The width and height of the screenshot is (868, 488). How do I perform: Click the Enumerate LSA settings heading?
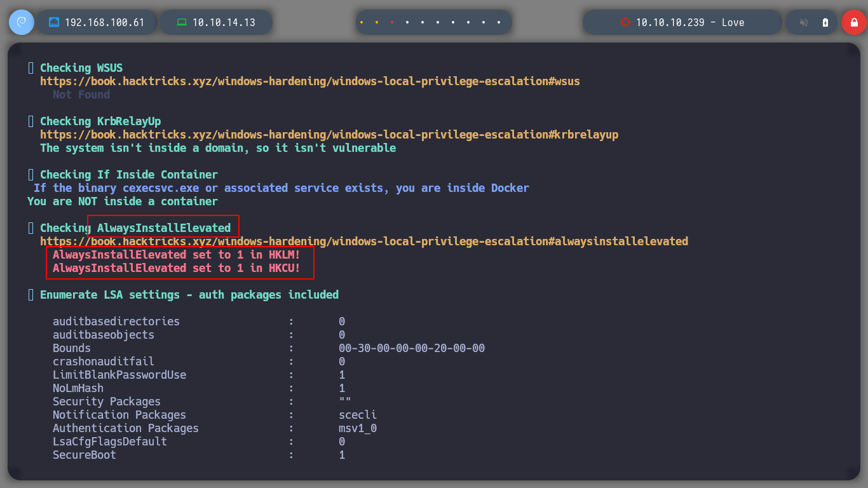(x=189, y=295)
